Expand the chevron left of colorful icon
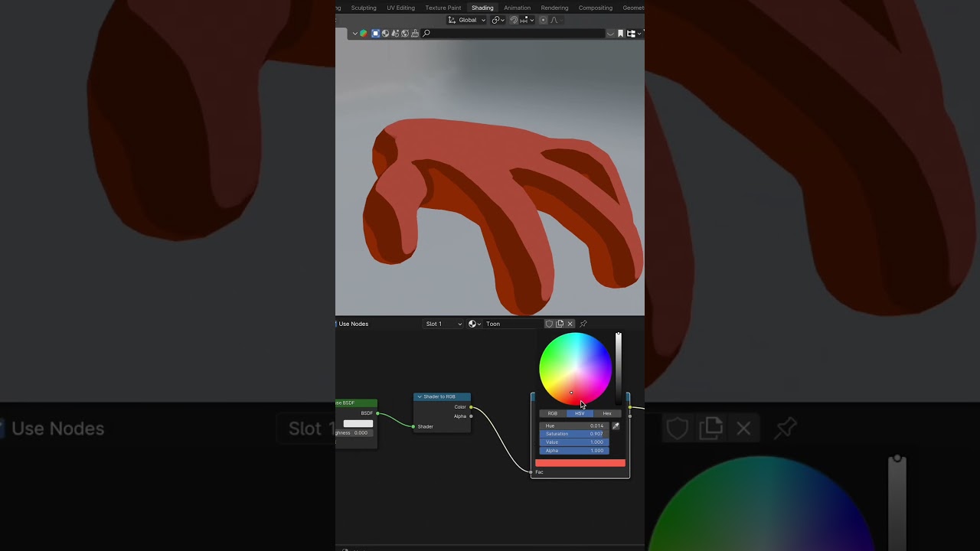Image resolution: width=980 pixels, height=551 pixels. coord(354,34)
